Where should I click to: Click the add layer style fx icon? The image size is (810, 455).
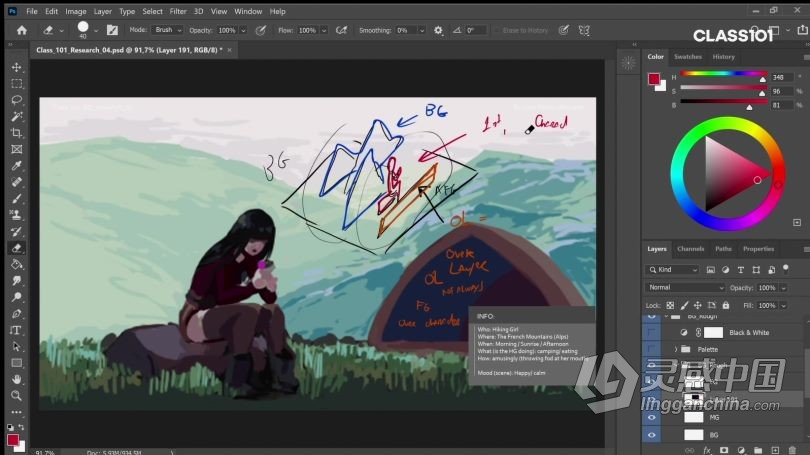(707, 450)
